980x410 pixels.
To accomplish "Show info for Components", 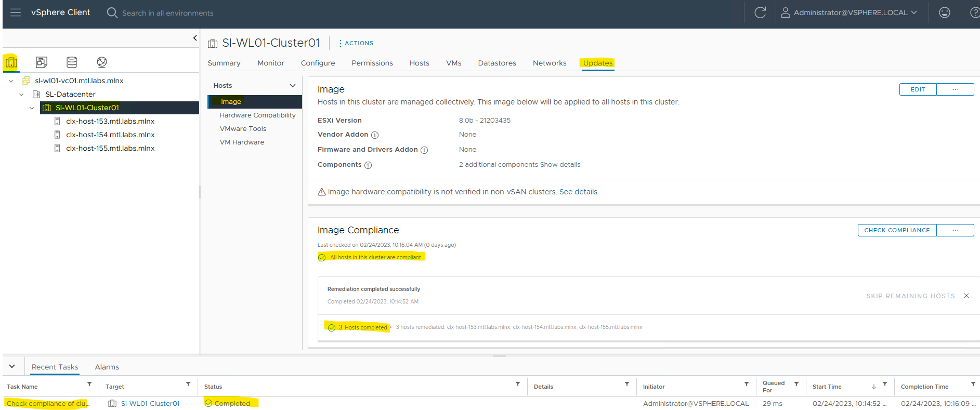I will [x=368, y=165].
